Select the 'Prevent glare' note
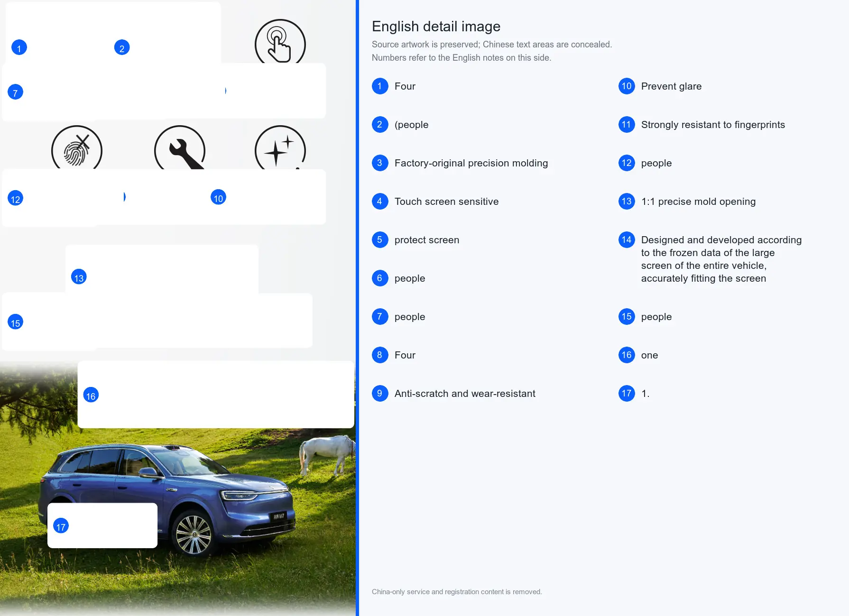This screenshot has height=616, width=849. point(671,86)
